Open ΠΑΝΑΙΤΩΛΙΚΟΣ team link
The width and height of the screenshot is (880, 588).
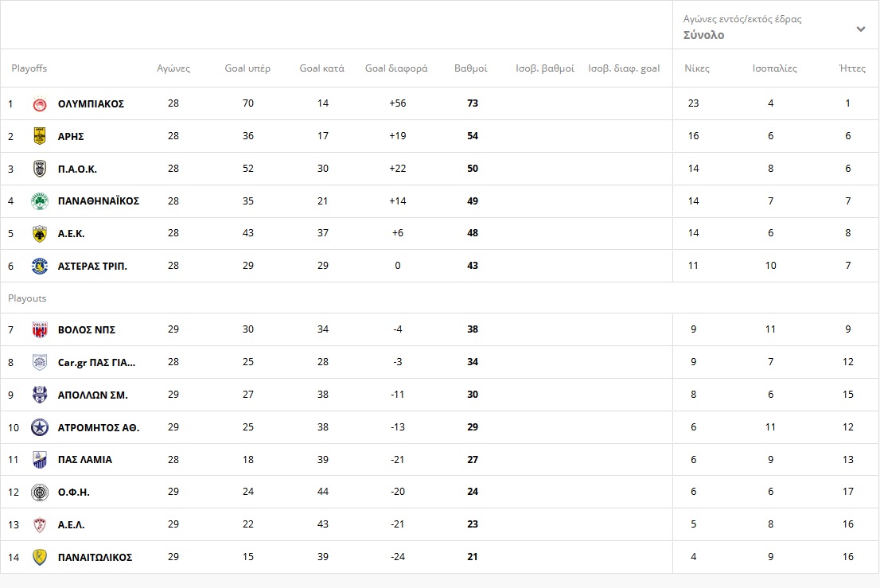point(95,557)
